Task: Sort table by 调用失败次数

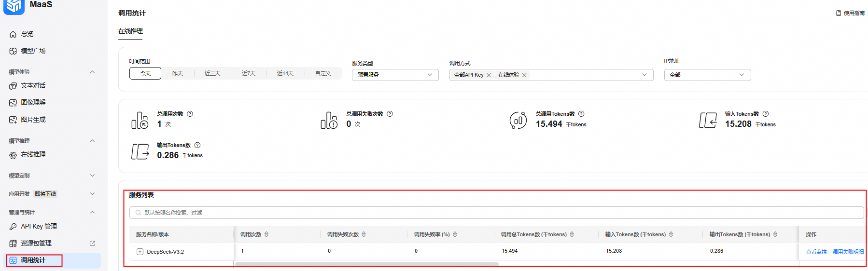Action: 364,234
